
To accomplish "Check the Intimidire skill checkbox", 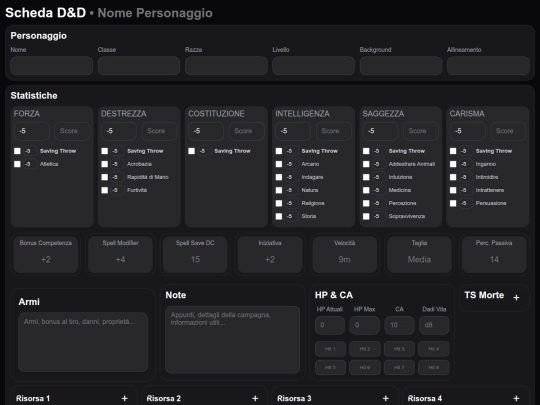I will click(x=453, y=177).
